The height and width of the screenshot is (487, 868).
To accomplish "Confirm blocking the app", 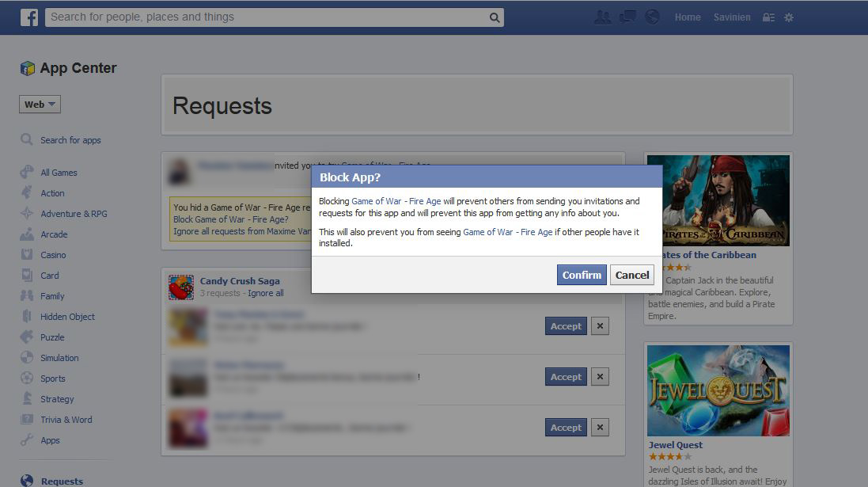I will pos(582,275).
